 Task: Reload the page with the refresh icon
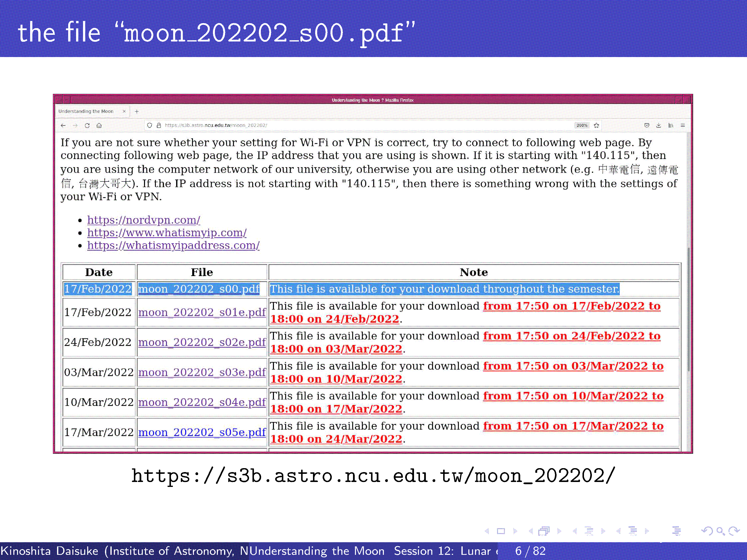point(87,125)
